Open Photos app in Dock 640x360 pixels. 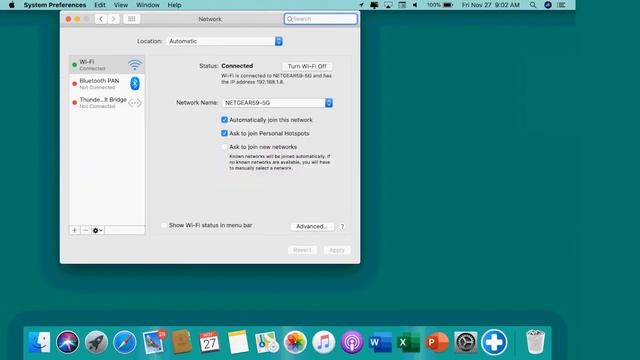point(295,342)
